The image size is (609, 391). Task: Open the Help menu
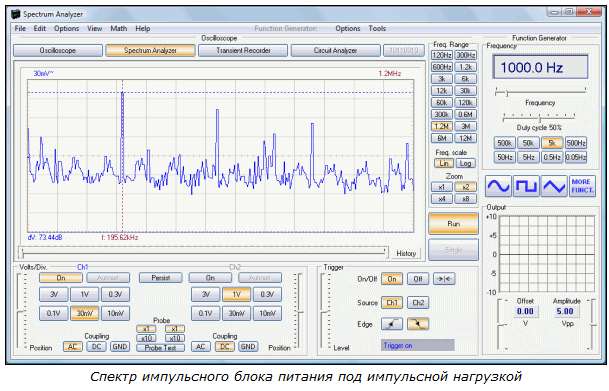click(x=143, y=28)
